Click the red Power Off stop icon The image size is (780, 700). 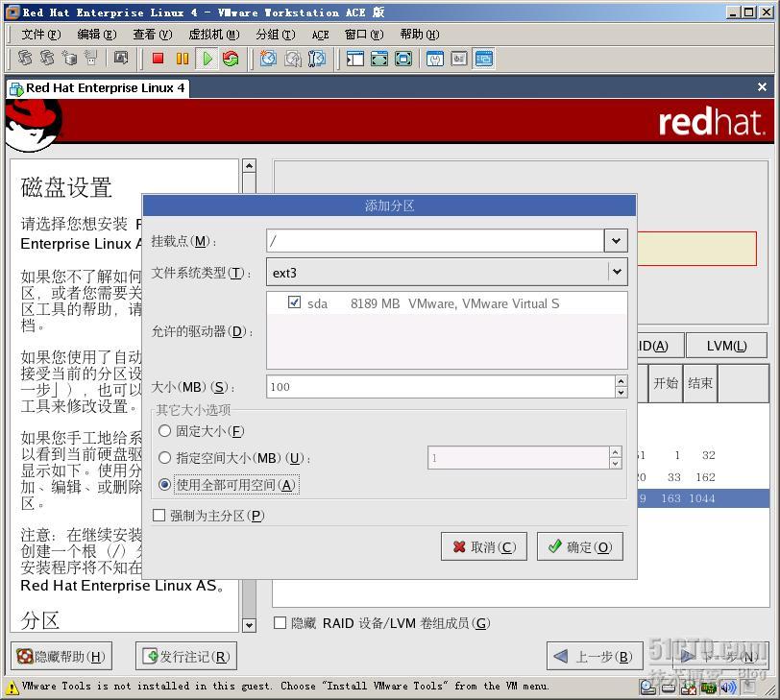pyautogui.click(x=158, y=59)
